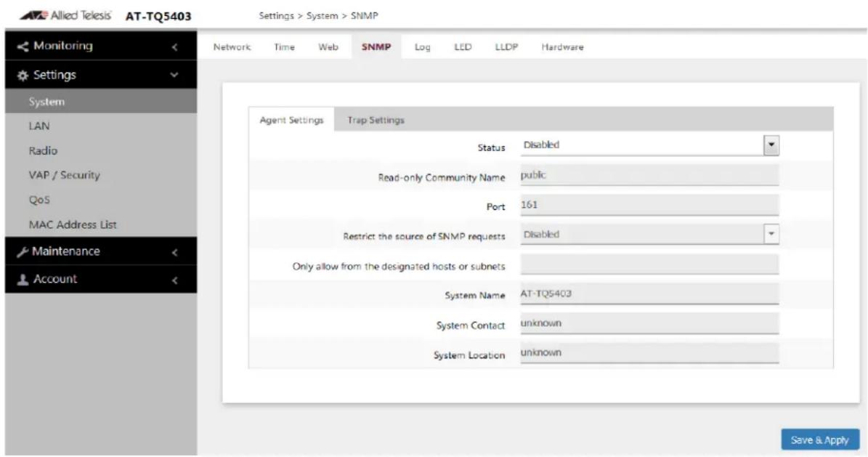This screenshot has width=868, height=457.
Task: Click Only allow from the designated hosts label
Action: click(399, 267)
